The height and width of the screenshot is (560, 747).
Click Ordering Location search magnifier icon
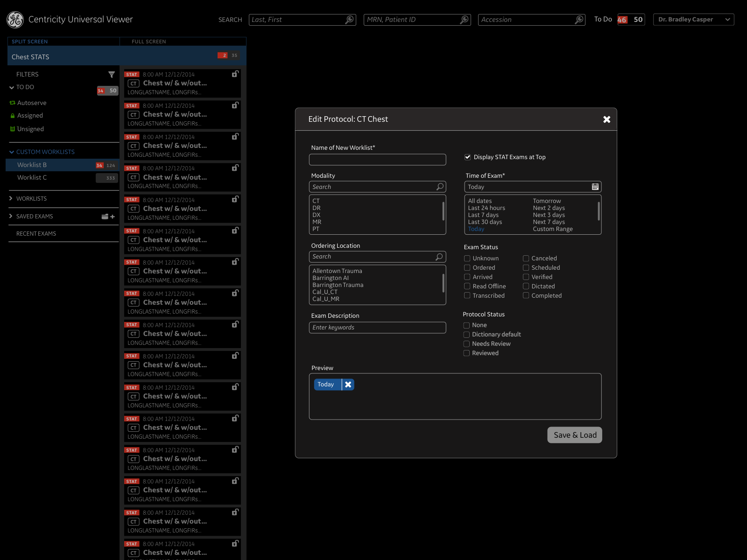(439, 257)
